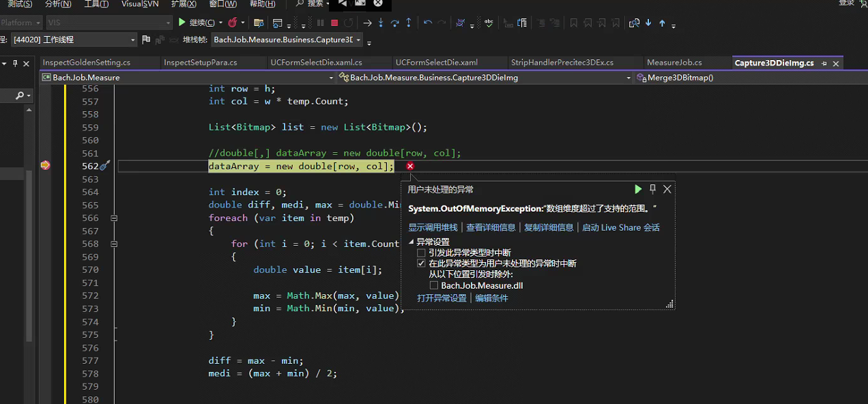Open the InspectSetupPara.cs tab
The image size is (868, 404).
click(200, 63)
